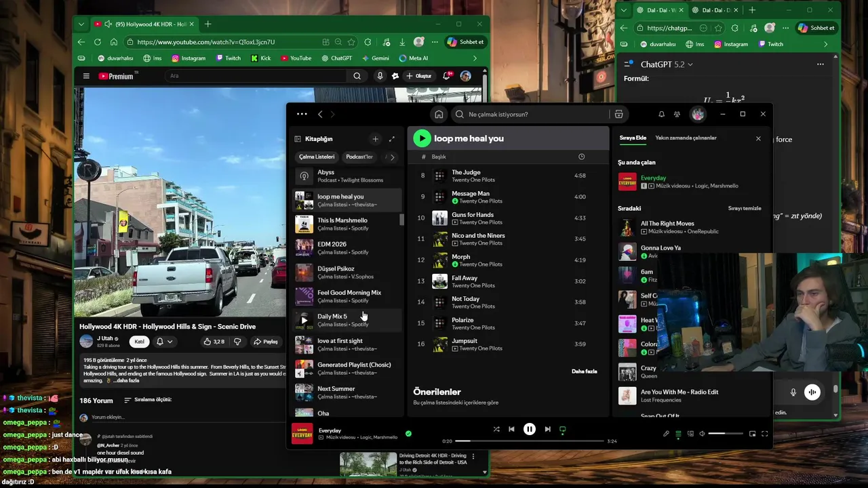
Task: Click 'Katıl' join button for J Utah
Action: point(139,342)
